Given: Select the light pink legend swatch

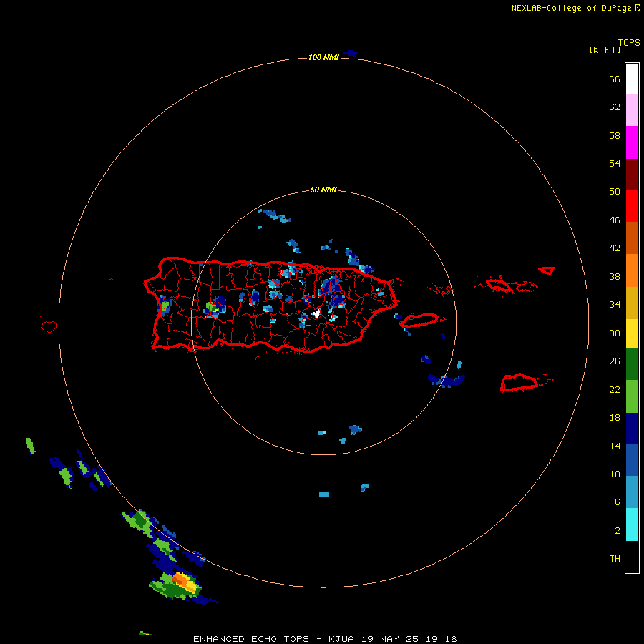Looking at the screenshot, I should pos(632,109).
